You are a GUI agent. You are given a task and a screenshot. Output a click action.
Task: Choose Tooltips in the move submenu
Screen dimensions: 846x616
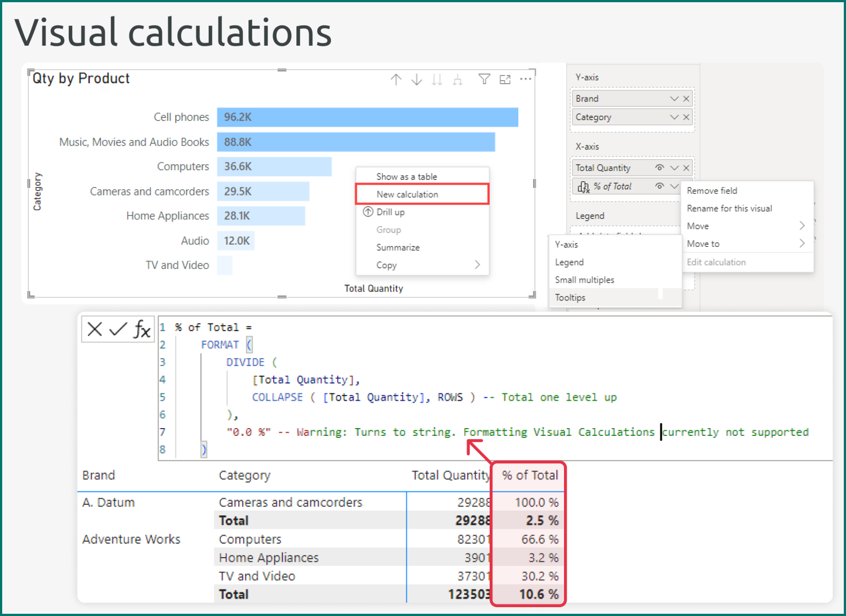570,297
